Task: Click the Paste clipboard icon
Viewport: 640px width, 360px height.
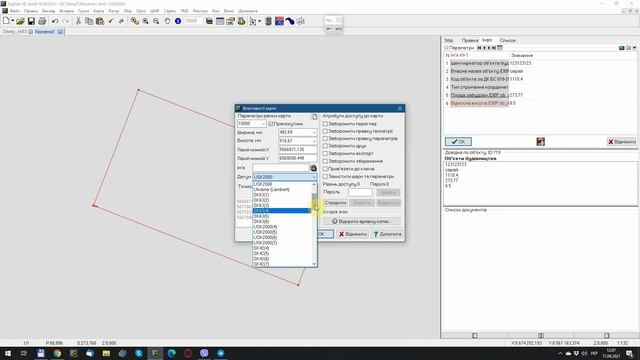Action: point(100,21)
